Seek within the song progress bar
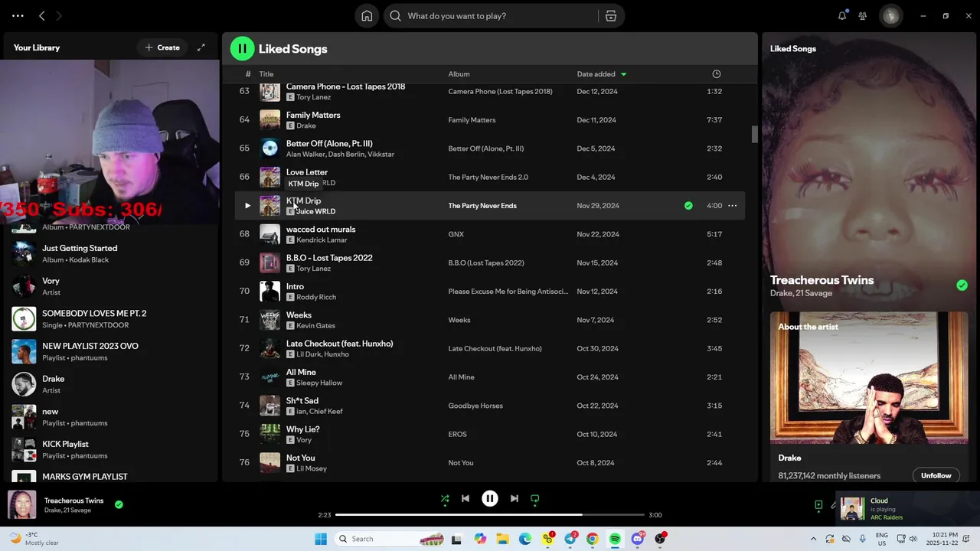The image size is (980, 551). pos(490,515)
